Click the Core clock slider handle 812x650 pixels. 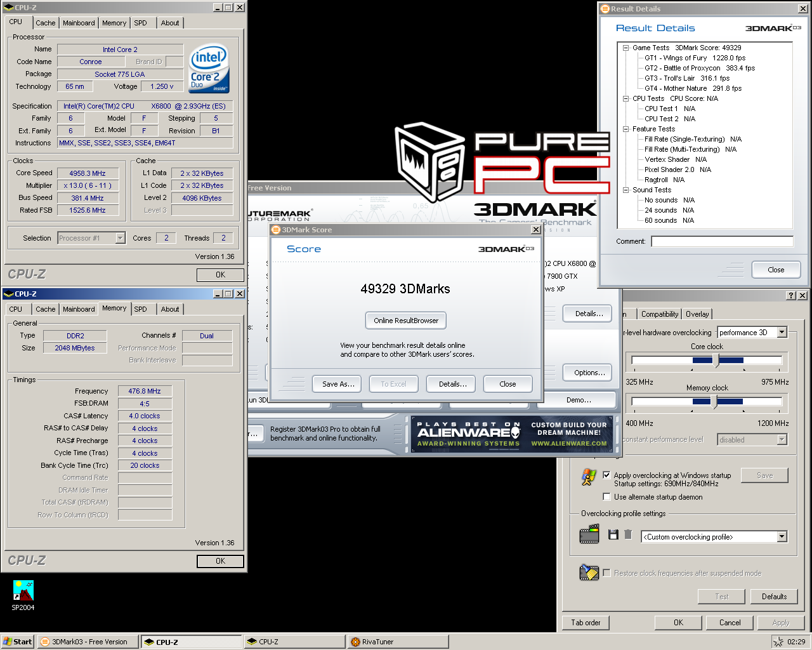[x=716, y=361]
